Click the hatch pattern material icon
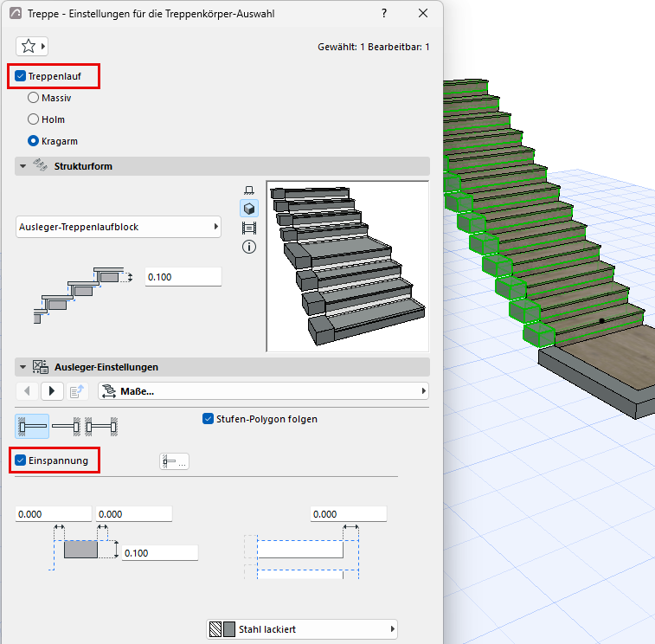Image resolution: width=655 pixels, height=644 pixels. 215,629
